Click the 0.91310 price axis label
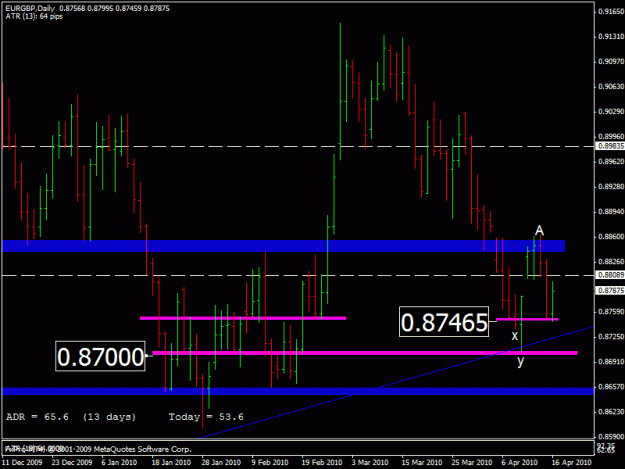 pos(611,36)
